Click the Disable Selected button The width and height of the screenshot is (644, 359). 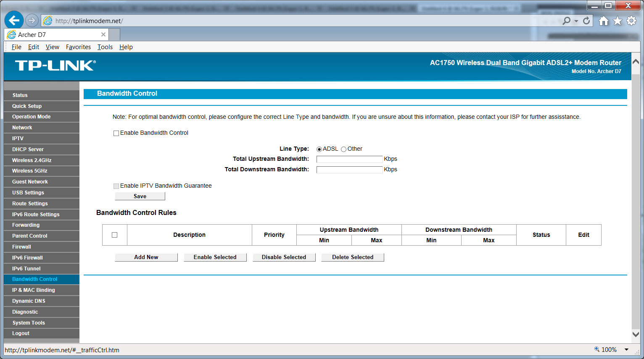[x=284, y=257]
